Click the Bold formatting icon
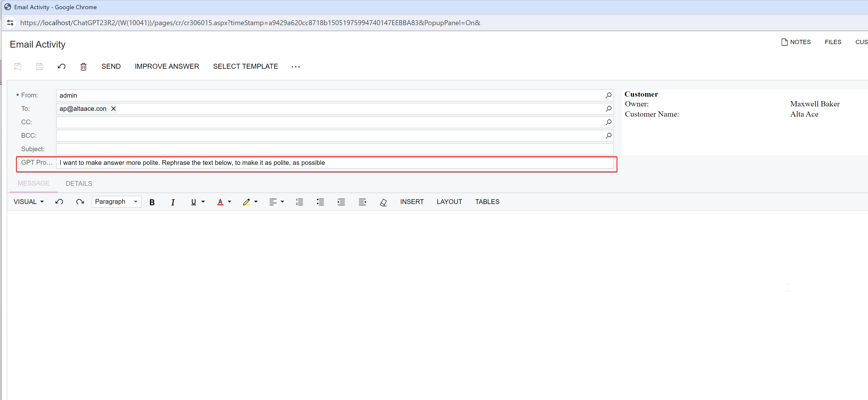 point(152,201)
